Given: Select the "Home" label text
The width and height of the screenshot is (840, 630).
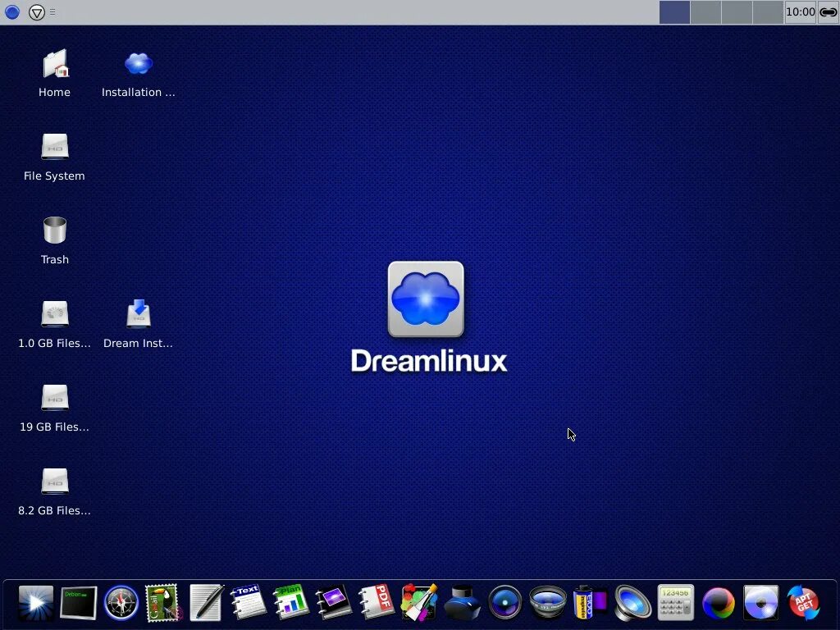Looking at the screenshot, I should (x=55, y=92).
